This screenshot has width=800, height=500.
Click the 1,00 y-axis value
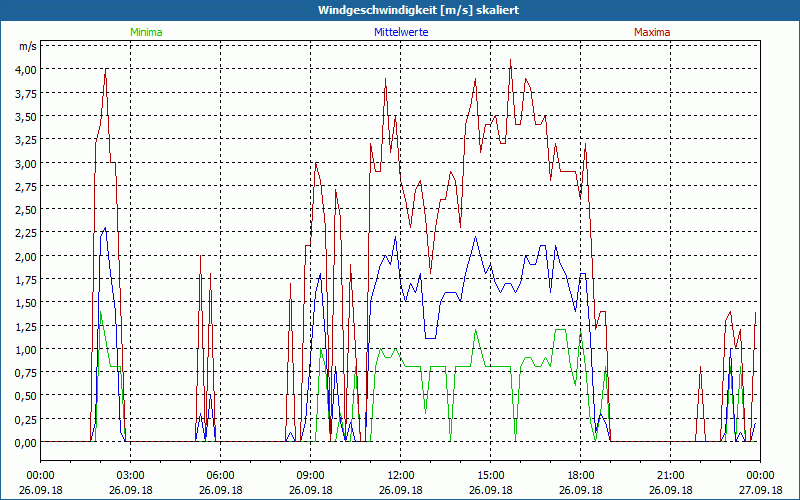click(x=26, y=349)
